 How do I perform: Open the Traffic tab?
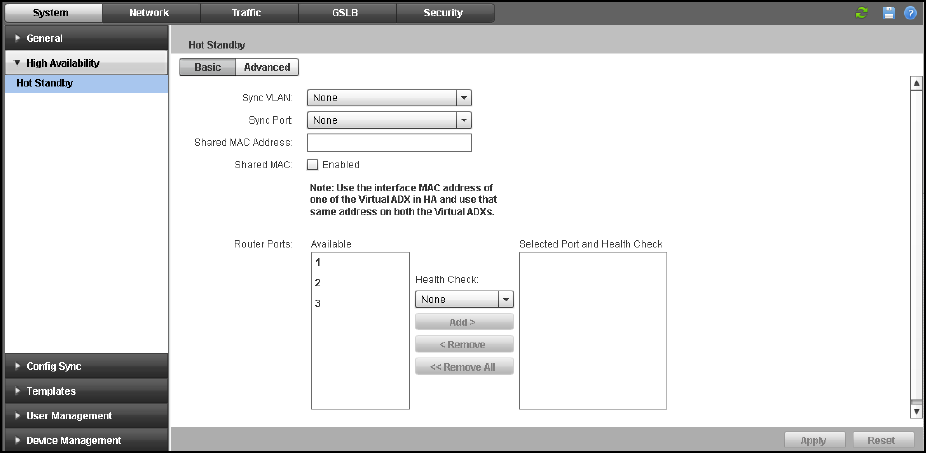(x=247, y=12)
